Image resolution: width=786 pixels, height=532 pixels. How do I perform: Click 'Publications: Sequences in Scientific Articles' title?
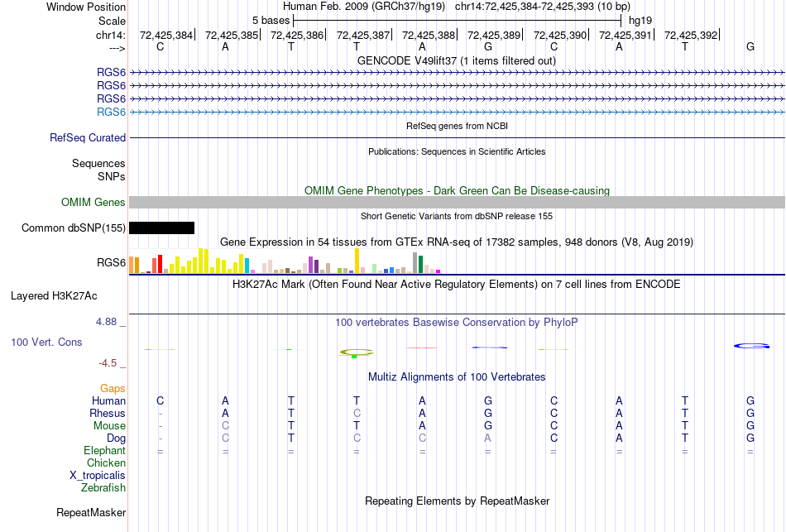coord(457,151)
